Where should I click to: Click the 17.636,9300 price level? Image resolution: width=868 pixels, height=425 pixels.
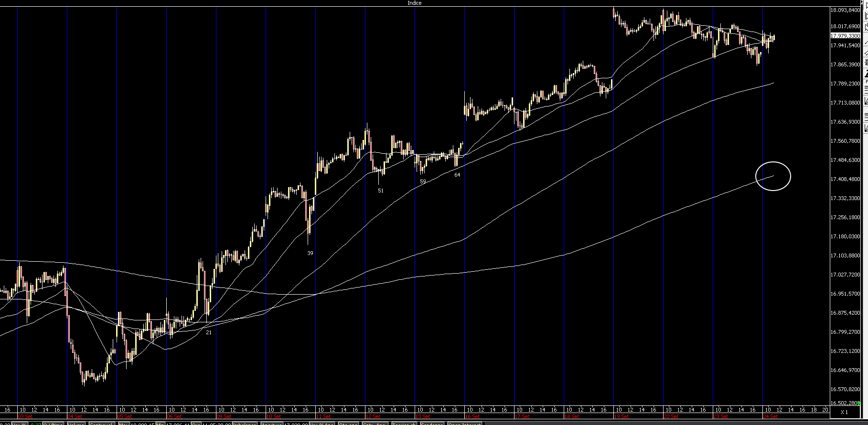[x=845, y=122]
